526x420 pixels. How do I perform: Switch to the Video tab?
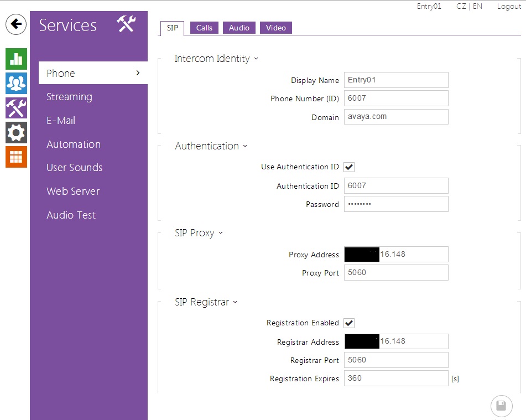pyautogui.click(x=275, y=28)
